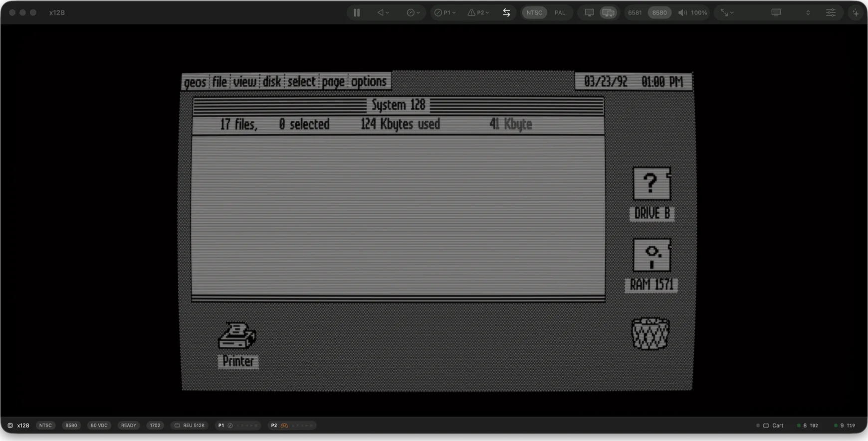868x441 pixels.
Task: Click the READY status badge
Action: pos(128,426)
